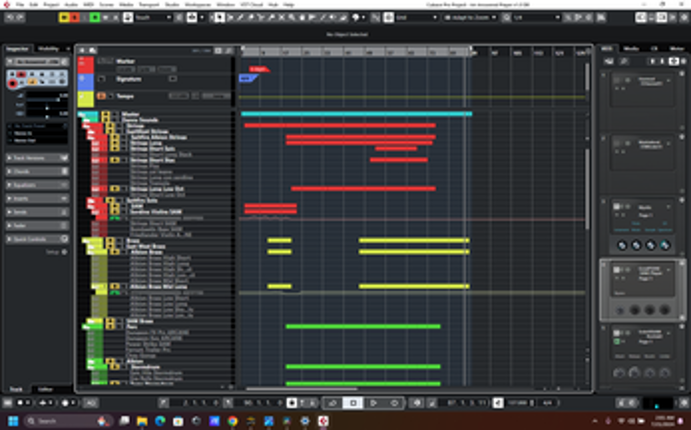Click the red marker event on Marker track
Screen dimensions: 691x430
pos(259,69)
